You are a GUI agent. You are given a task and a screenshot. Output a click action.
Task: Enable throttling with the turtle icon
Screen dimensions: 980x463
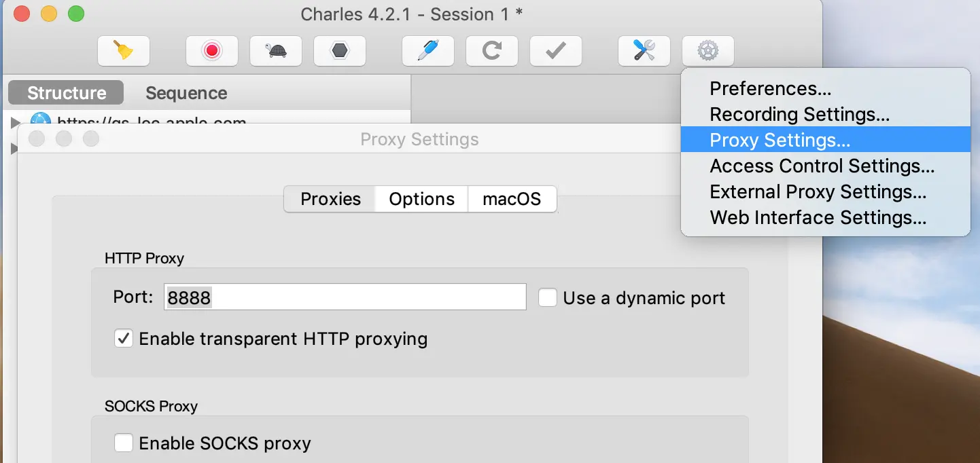[276, 51]
